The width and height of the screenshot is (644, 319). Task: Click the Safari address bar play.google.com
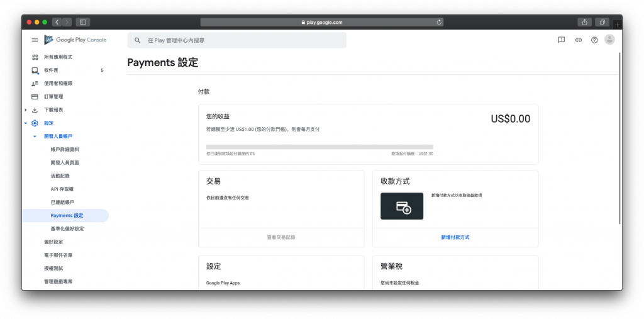pos(321,22)
